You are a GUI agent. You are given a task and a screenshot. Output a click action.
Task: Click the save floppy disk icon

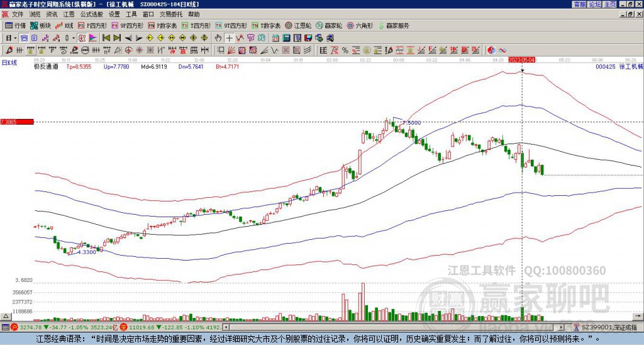(x=308, y=38)
